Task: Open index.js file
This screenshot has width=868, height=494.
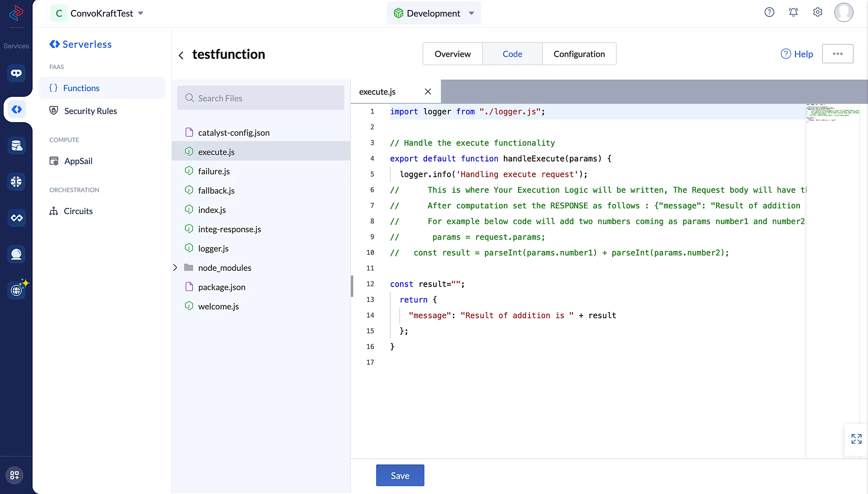Action: [x=261, y=210]
